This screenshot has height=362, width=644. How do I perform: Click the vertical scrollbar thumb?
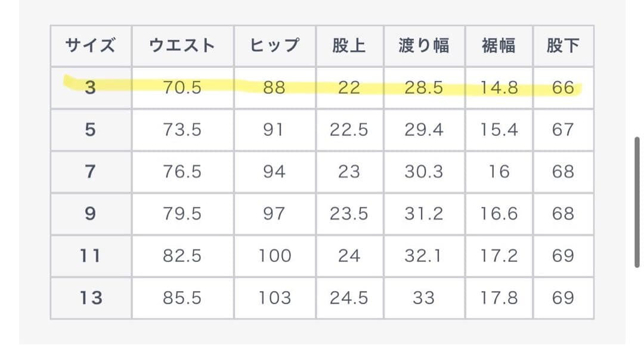[x=637, y=203]
